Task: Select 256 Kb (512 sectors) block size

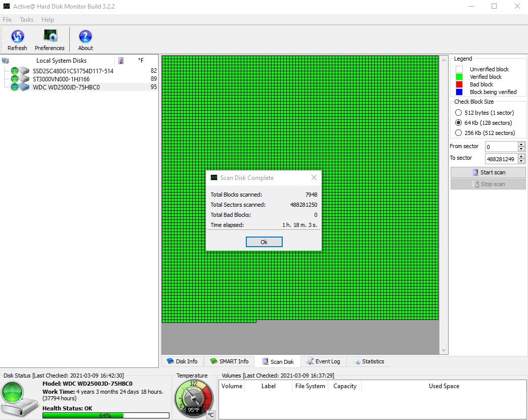Action: (x=459, y=133)
